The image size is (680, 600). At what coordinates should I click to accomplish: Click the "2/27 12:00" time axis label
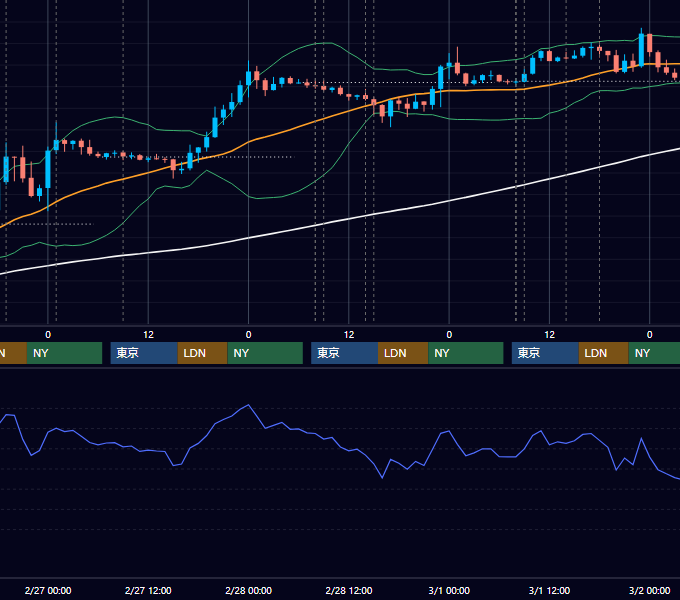148,590
